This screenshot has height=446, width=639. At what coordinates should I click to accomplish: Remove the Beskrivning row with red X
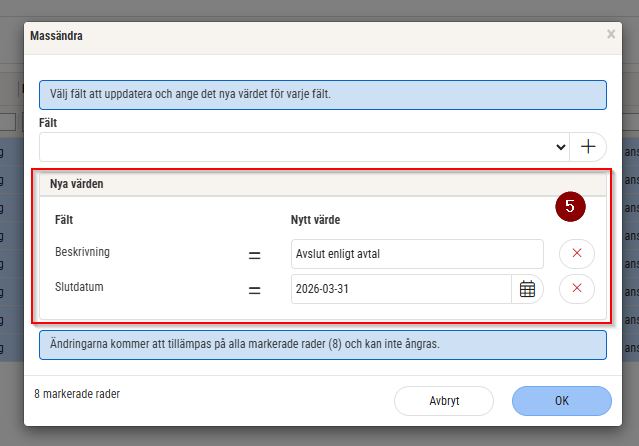[x=577, y=254]
